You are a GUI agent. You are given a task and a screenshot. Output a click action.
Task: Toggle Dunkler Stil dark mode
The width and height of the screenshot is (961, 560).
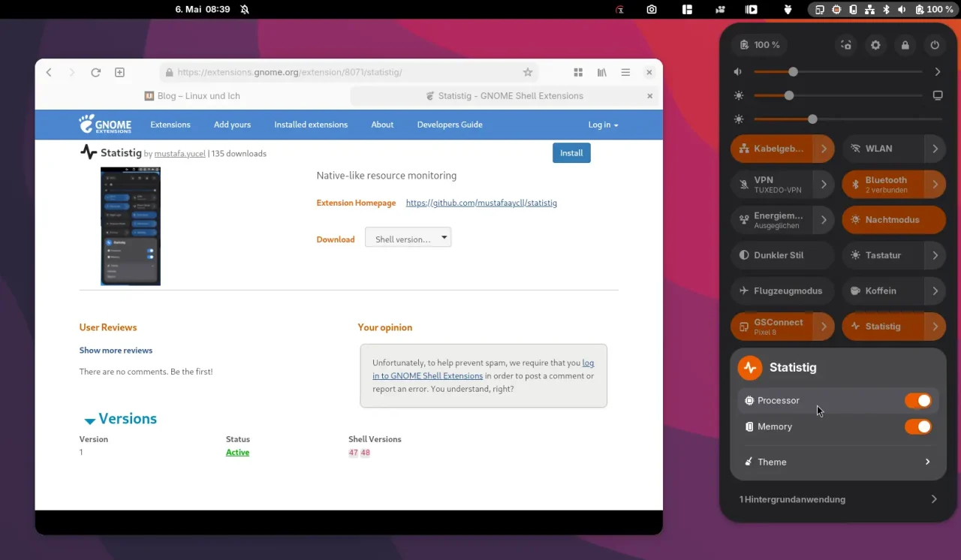[782, 255]
